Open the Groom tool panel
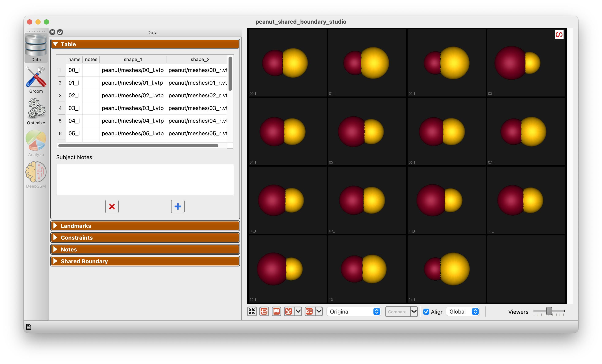Screen dimensions: 602x364 36,80
